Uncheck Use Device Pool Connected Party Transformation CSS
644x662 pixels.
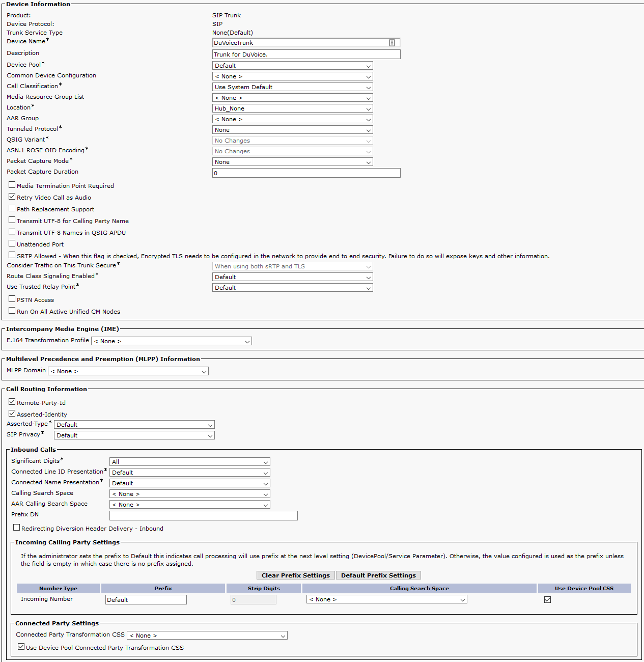[21, 647]
